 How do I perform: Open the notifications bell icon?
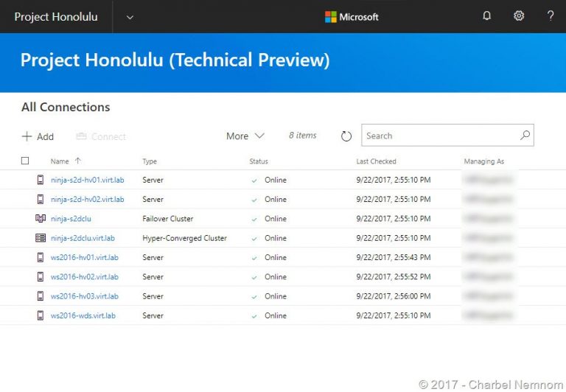486,16
